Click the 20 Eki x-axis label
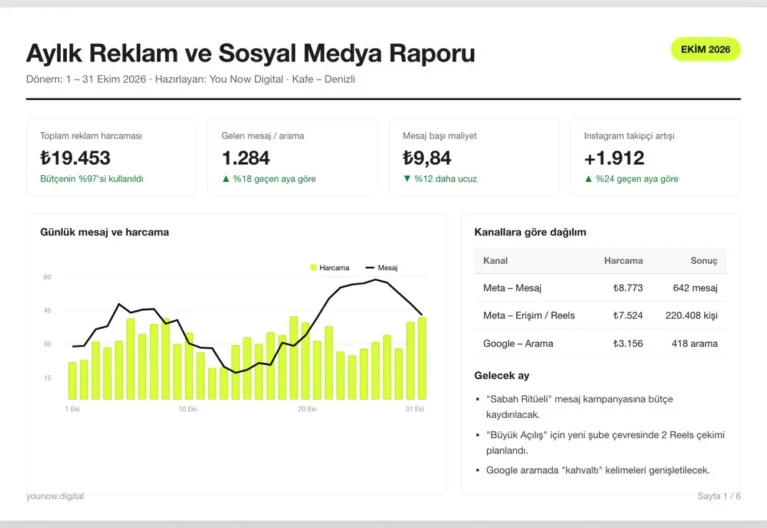The image size is (767, 528). tap(308, 409)
